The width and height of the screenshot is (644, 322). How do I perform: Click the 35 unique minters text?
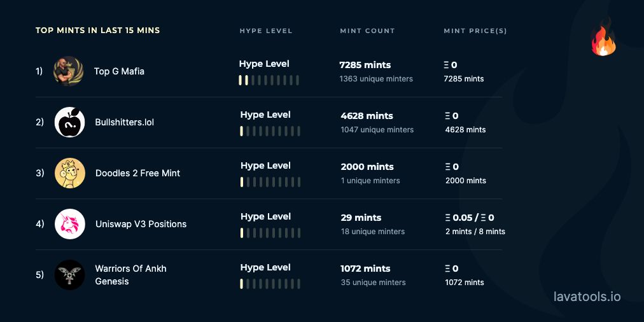(x=374, y=282)
